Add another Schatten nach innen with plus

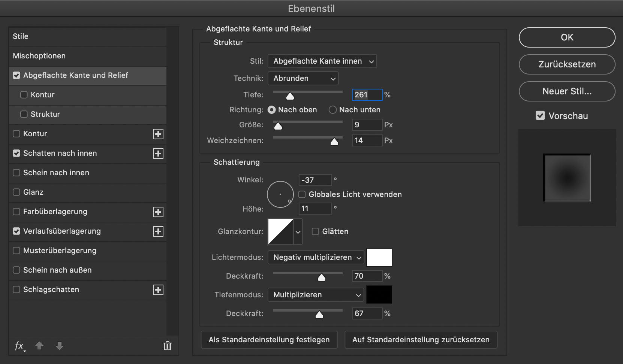point(158,154)
